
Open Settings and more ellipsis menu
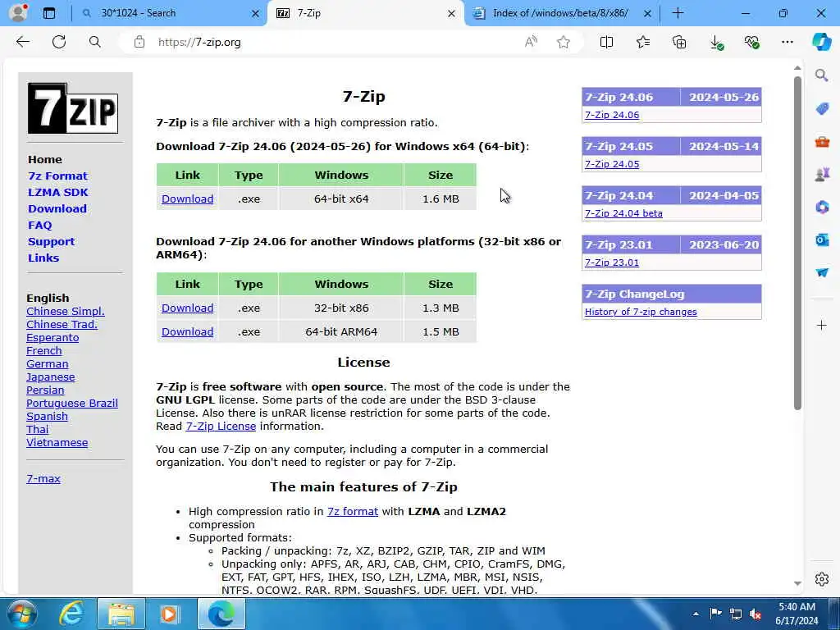787,42
